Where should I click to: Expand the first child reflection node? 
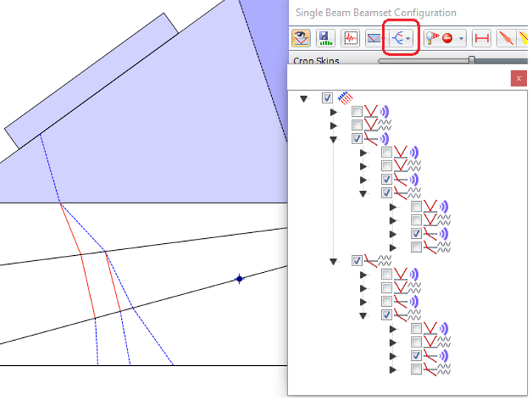[x=333, y=112]
